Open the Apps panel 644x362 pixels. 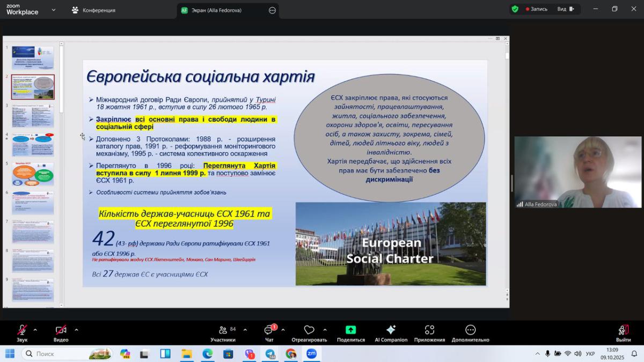pos(429,330)
